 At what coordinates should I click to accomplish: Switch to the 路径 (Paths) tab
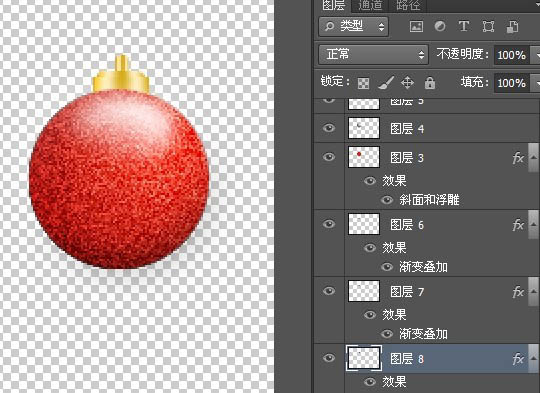tap(407, 5)
